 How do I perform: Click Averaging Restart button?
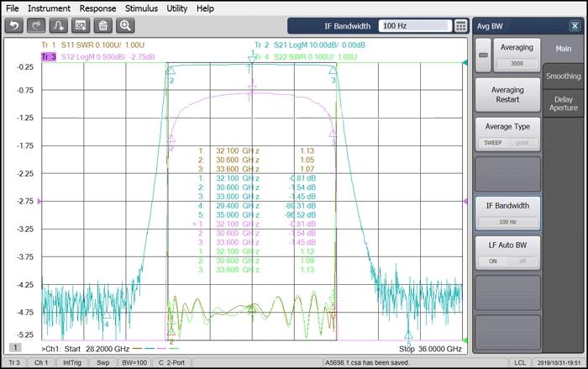click(x=507, y=95)
